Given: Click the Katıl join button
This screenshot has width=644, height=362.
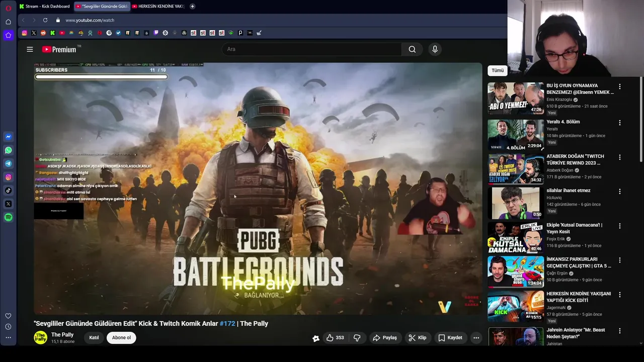Looking at the screenshot, I should (94, 338).
